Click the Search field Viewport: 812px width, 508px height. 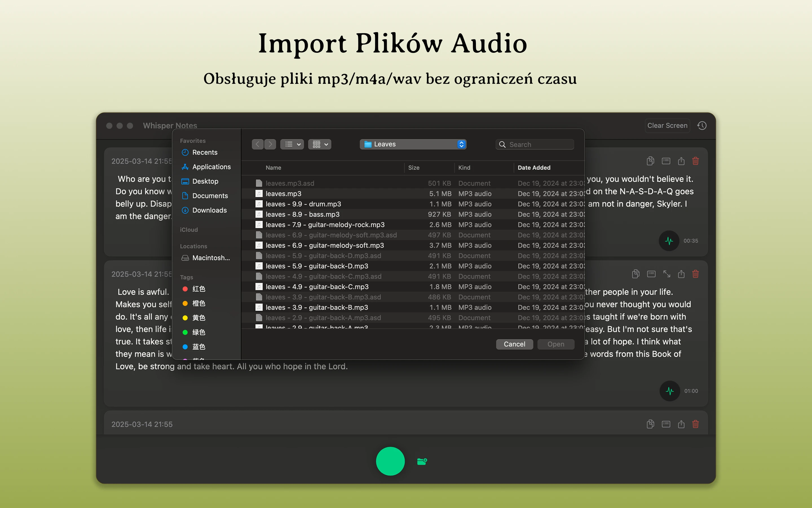[x=535, y=144]
